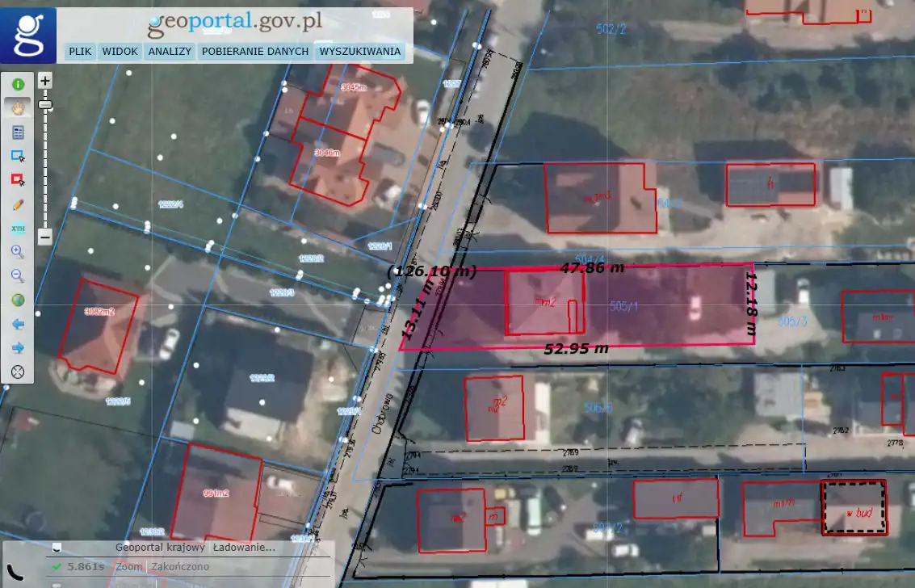Expand the ANALIZY menu

tap(170, 52)
